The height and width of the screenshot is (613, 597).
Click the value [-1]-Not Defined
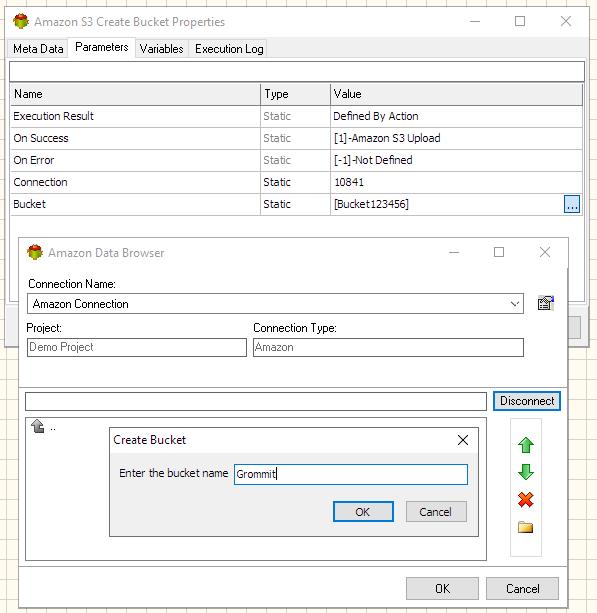tap(373, 160)
